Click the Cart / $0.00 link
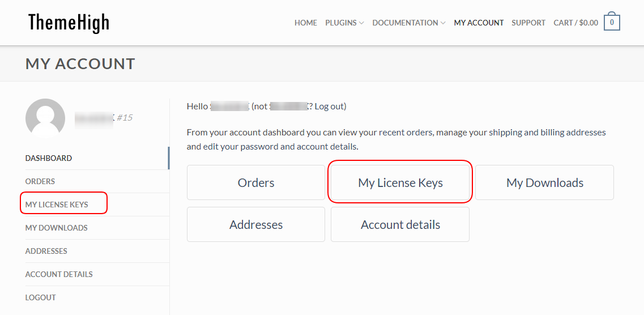This screenshot has width=644, height=315. point(576,23)
